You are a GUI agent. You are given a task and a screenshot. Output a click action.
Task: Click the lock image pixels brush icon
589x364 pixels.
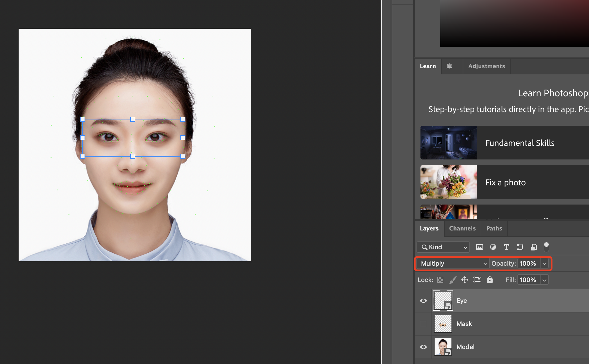(453, 280)
